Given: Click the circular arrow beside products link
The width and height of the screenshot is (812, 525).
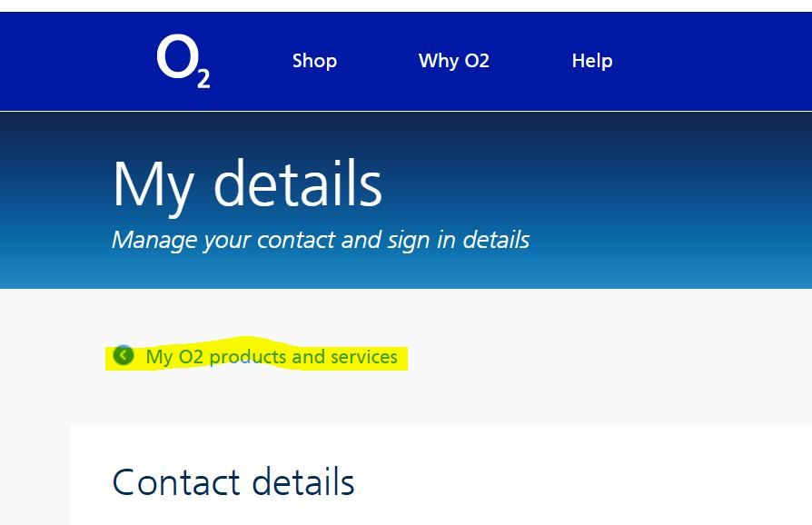Looking at the screenshot, I should [124, 356].
